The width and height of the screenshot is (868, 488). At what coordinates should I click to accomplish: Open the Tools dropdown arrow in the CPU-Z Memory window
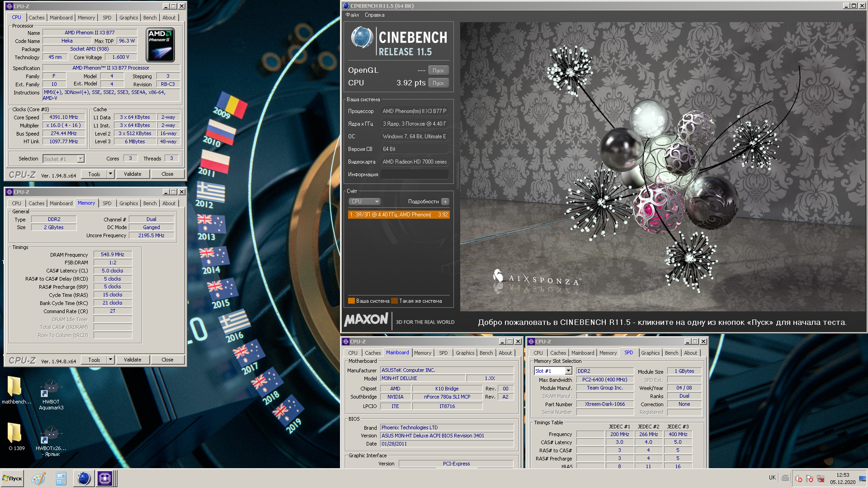[x=110, y=360]
